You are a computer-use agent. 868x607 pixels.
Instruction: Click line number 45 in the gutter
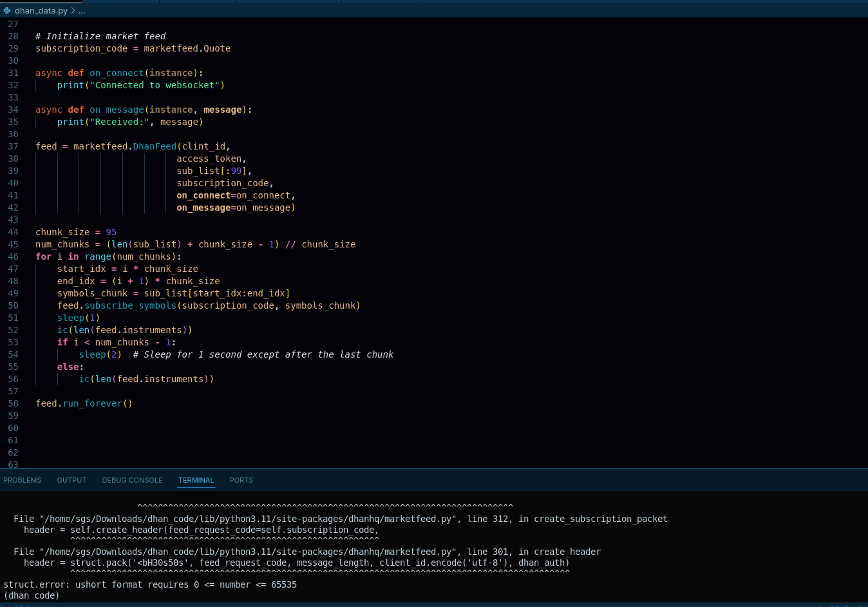coord(13,244)
